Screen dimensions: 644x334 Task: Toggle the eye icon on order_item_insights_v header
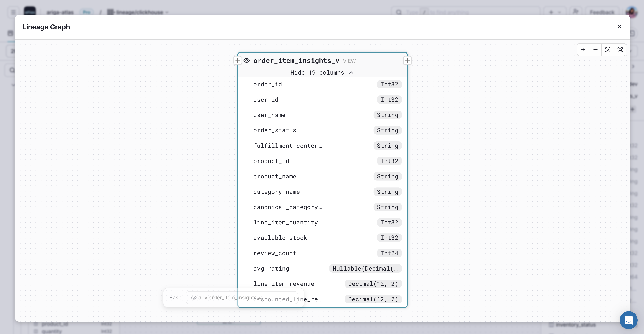[247, 60]
